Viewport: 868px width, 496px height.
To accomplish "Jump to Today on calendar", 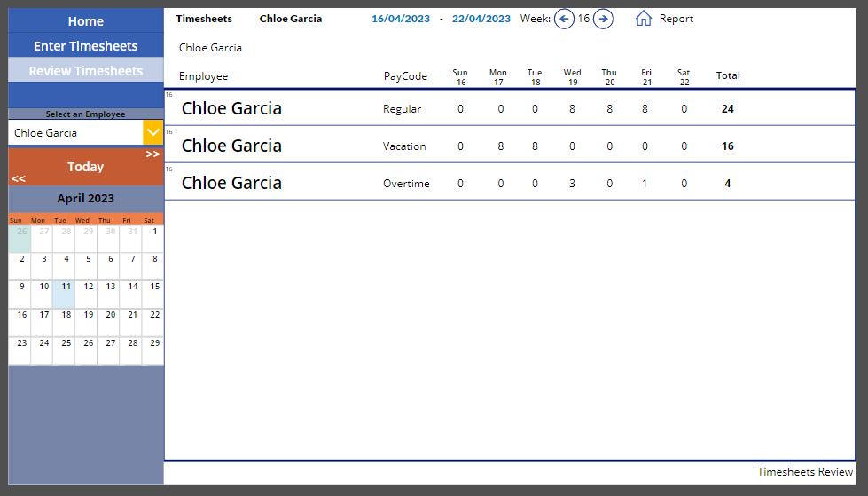I will pyautogui.click(x=86, y=167).
